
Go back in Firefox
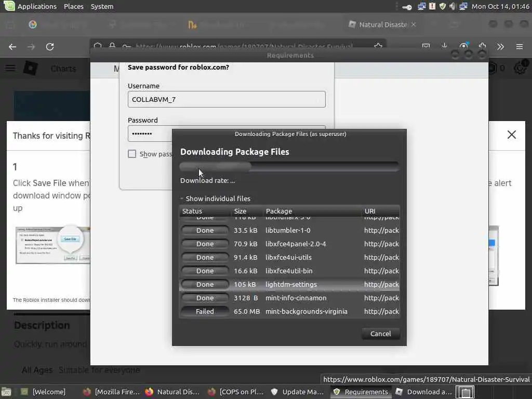(12, 46)
